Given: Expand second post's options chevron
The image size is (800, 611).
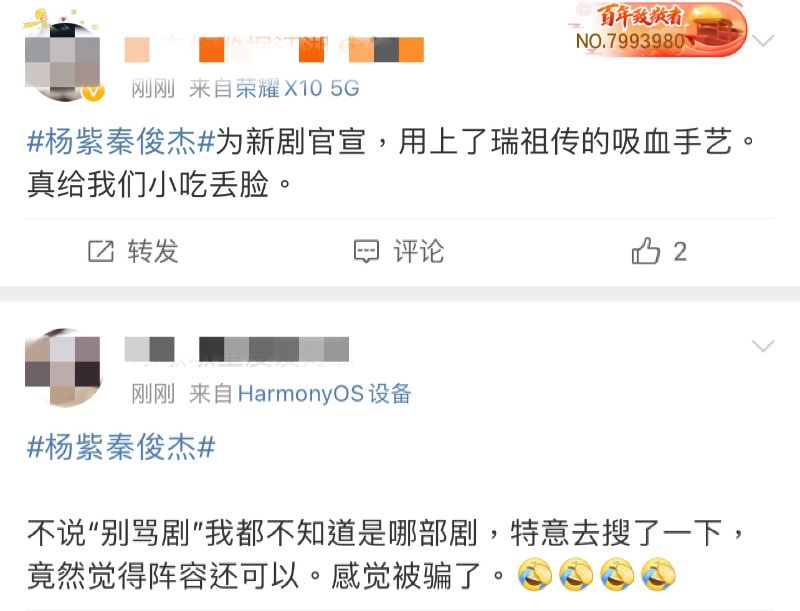Looking at the screenshot, I should (763, 346).
